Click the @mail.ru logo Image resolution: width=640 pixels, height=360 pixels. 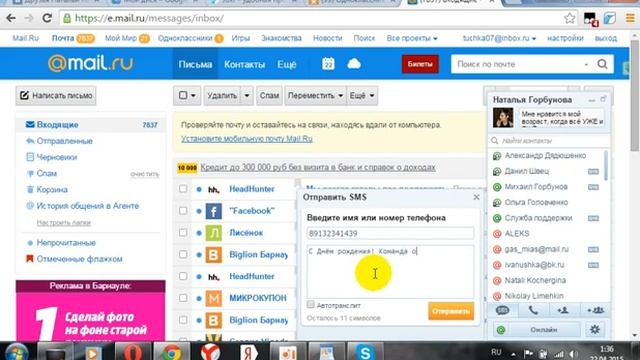91,63
